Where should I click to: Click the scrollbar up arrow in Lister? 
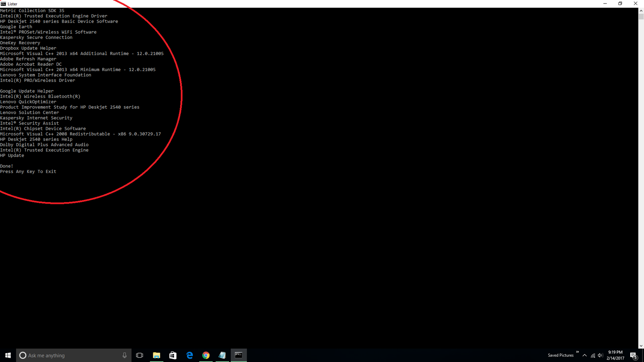pos(641,10)
